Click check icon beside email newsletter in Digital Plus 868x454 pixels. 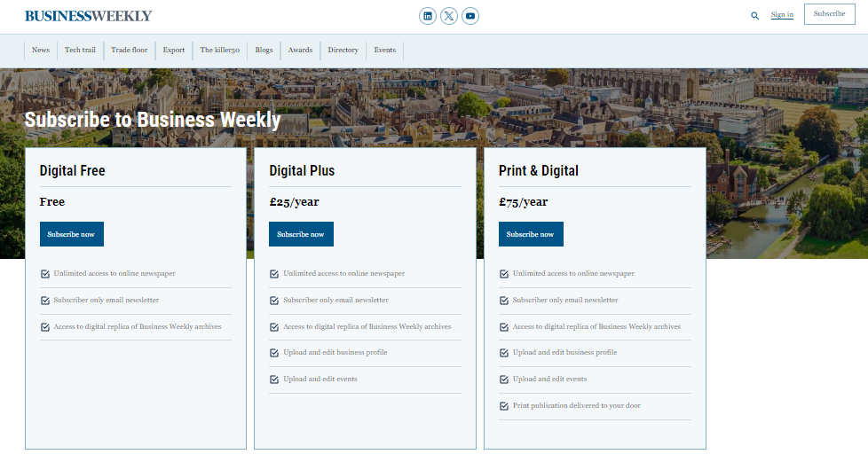pyautogui.click(x=274, y=301)
